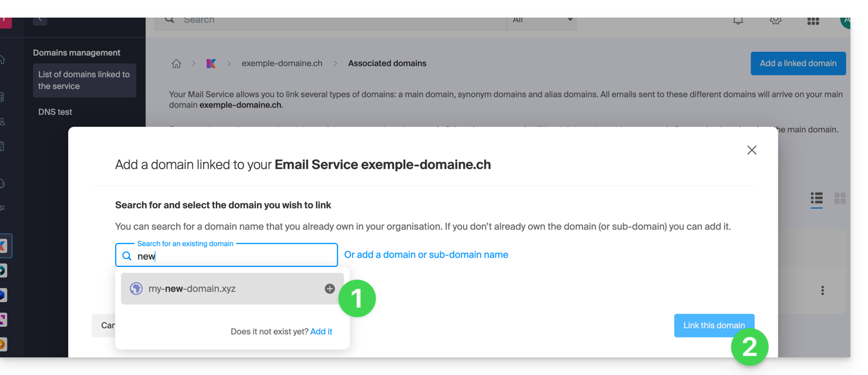Image resolution: width=868 pixels, height=375 pixels.
Task: Click 'Or add a domain or sub-domain name'
Action: click(x=426, y=255)
